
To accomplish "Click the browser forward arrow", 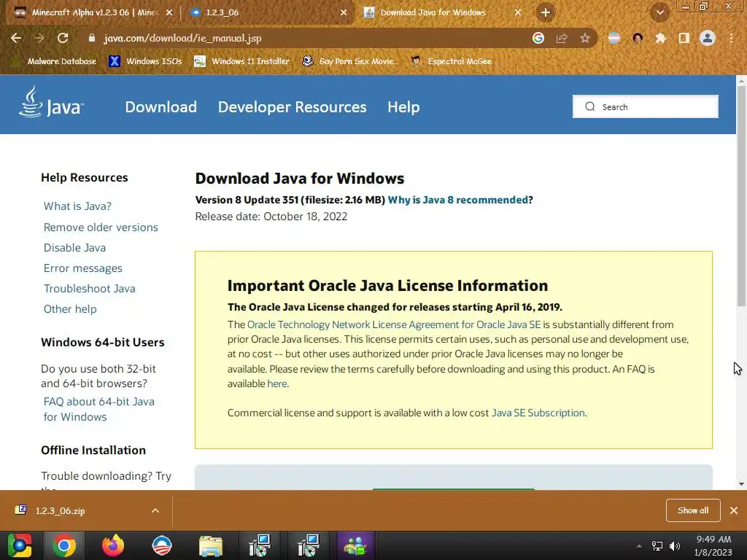I will [x=39, y=38].
